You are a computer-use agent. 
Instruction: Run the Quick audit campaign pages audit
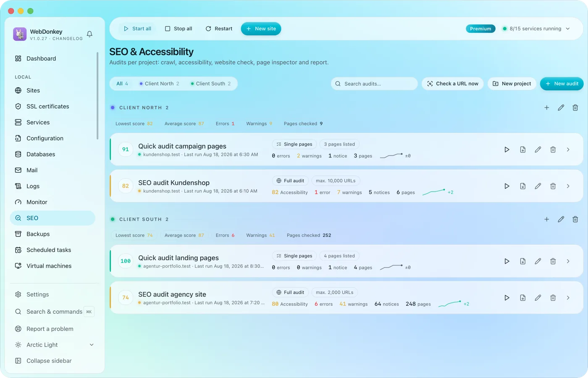click(507, 150)
